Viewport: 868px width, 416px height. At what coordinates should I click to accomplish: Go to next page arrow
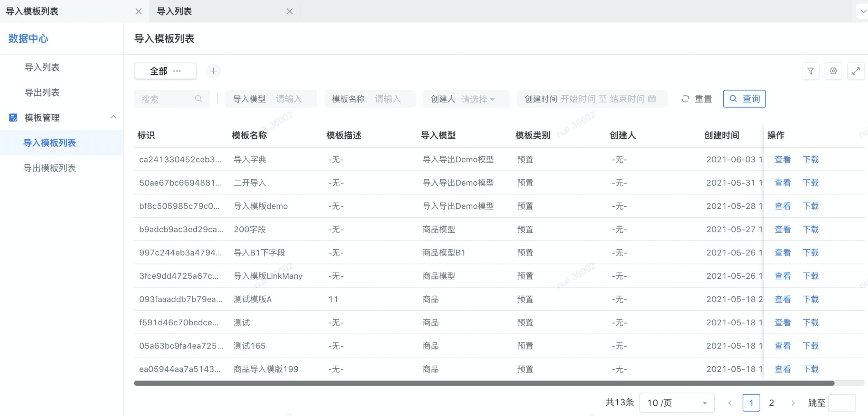click(x=793, y=403)
